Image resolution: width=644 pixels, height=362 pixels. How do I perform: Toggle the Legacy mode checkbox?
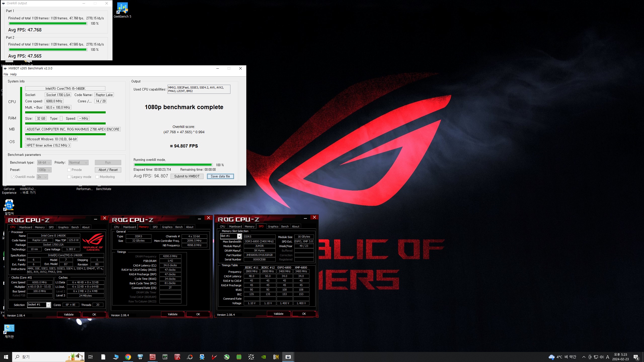click(69, 177)
